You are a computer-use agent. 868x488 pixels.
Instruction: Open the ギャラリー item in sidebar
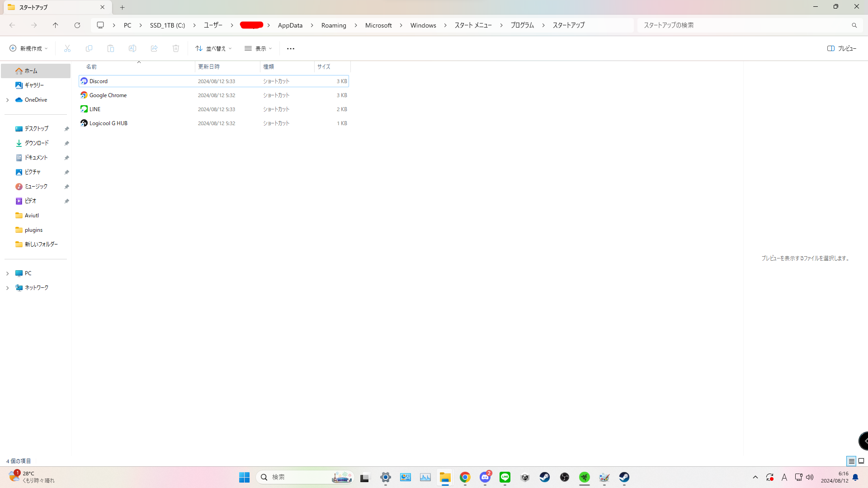(34, 85)
